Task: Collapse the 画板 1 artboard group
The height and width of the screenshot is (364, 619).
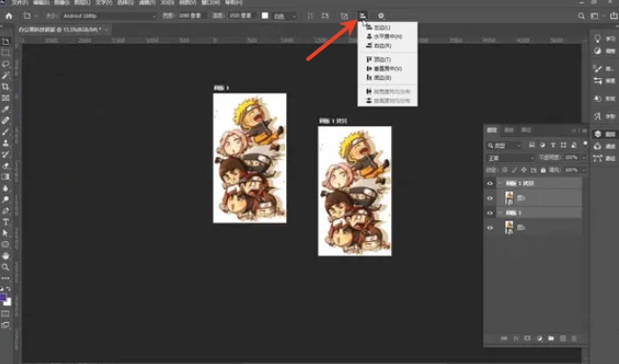Action: [x=500, y=212]
